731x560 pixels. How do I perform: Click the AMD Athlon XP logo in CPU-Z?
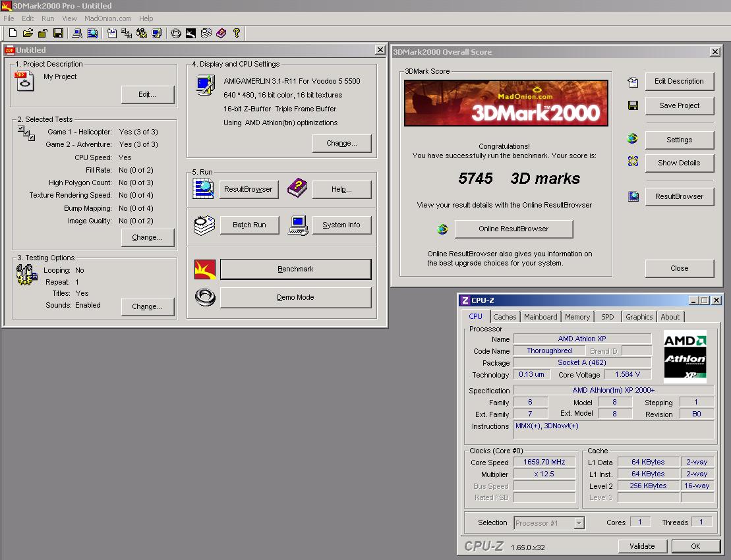click(x=686, y=357)
